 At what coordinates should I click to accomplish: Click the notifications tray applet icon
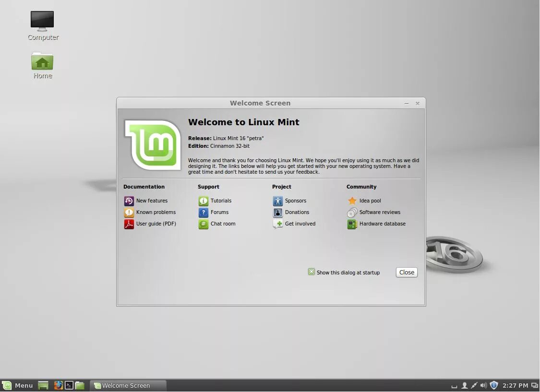coord(454,386)
